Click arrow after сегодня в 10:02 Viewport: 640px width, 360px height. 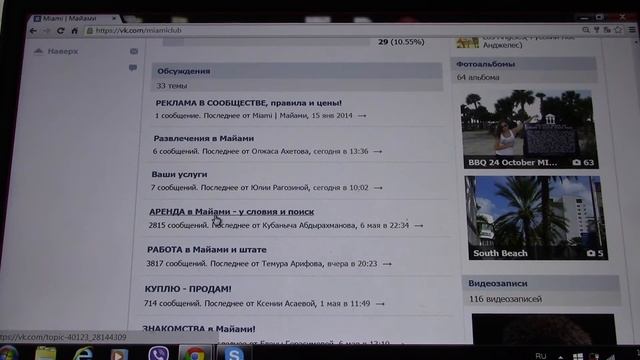378,188
